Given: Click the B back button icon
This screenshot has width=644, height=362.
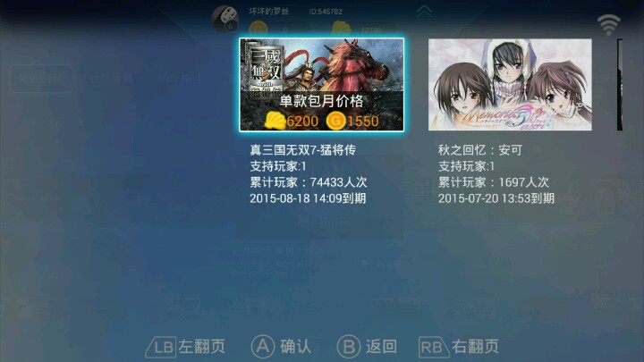Looking at the screenshot, I should (x=349, y=346).
